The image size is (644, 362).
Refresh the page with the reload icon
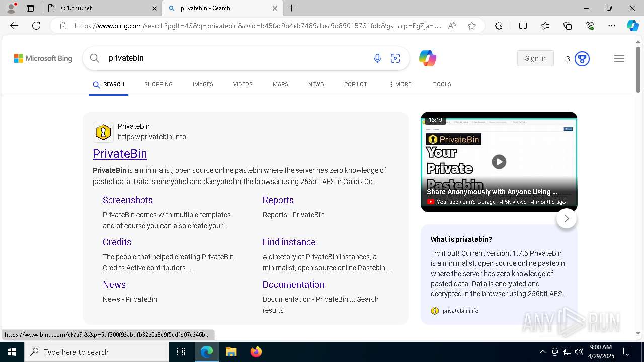[36, 26]
